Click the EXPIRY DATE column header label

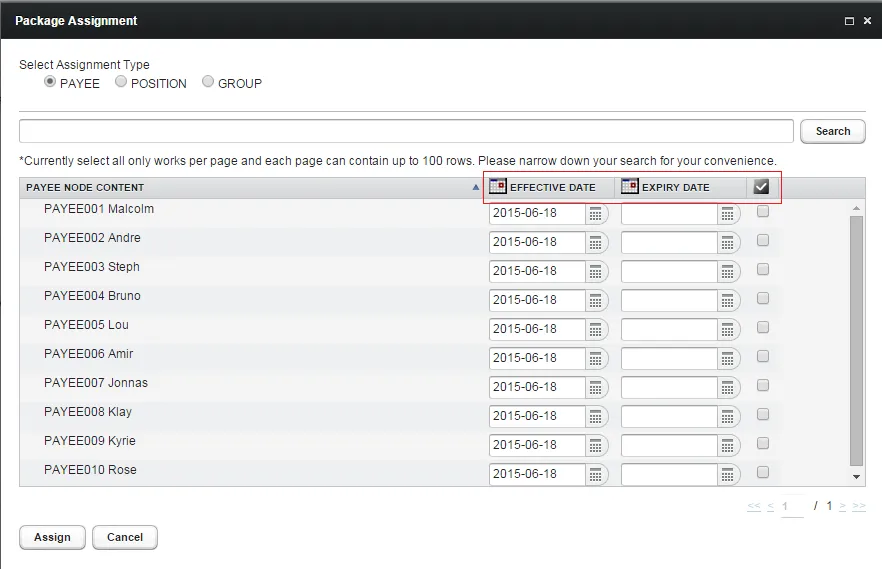[x=676, y=188]
